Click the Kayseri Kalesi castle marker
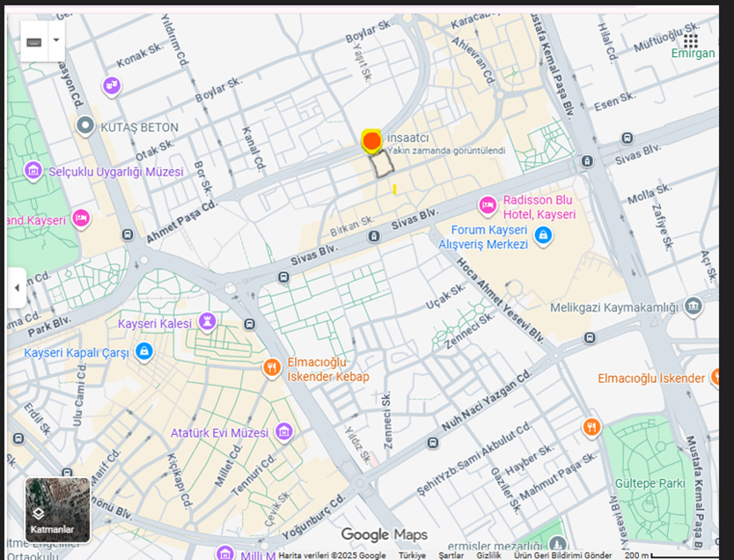Screen dimensions: 734x560 coord(207,320)
